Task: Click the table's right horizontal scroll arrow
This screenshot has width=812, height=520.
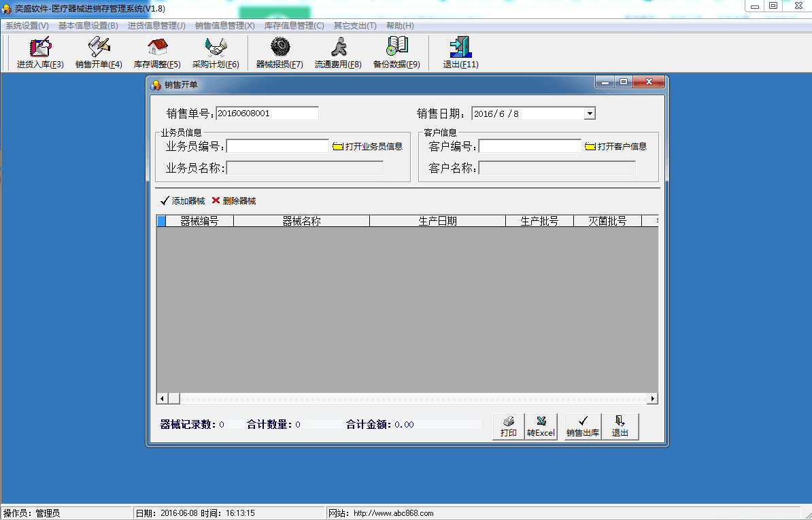Action: [x=652, y=398]
